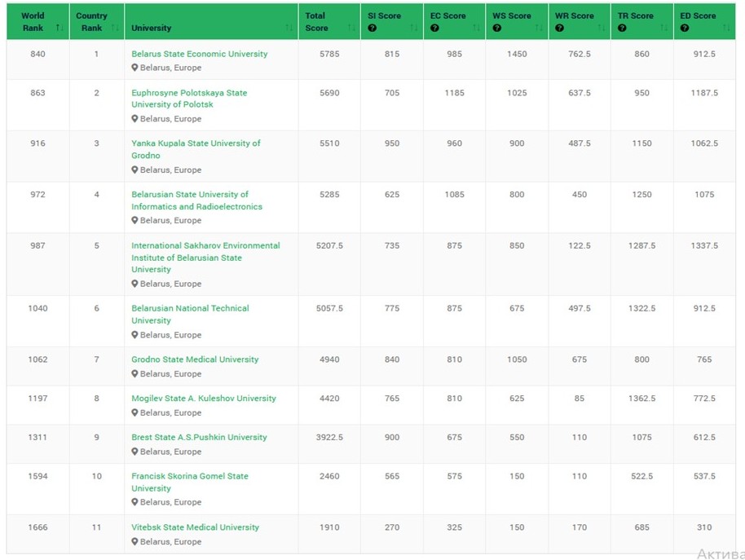The width and height of the screenshot is (745, 560).
Task: Open Belarus State Economic University link
Action: 199,54
